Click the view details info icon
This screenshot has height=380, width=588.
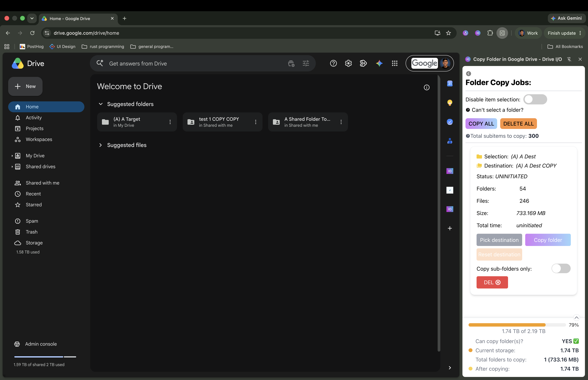426,87
